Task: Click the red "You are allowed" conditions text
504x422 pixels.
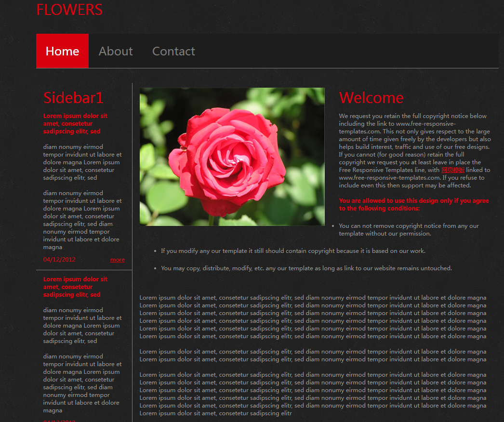Action: pyautogui.click(x=413, y=205)
